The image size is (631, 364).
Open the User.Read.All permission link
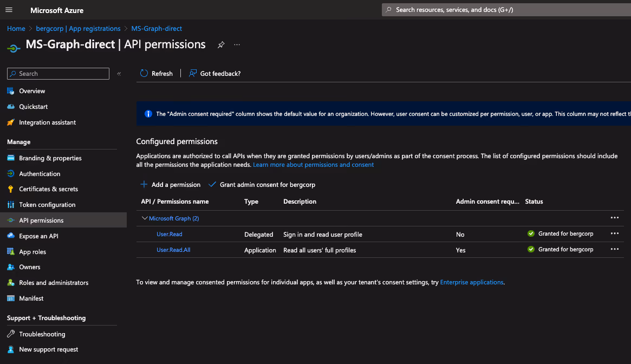(173, 250)
